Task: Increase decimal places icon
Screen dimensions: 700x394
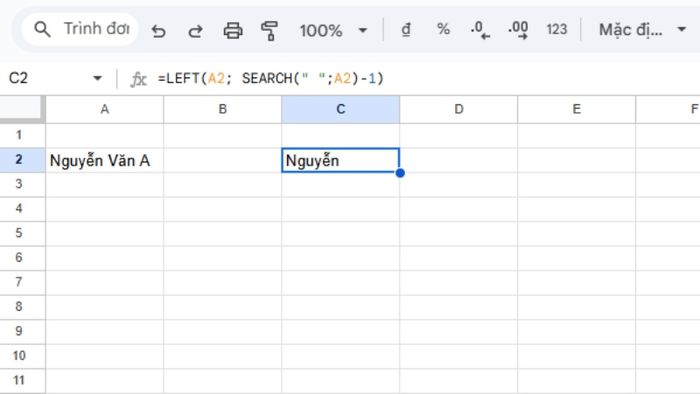Action: pos(518,30)
